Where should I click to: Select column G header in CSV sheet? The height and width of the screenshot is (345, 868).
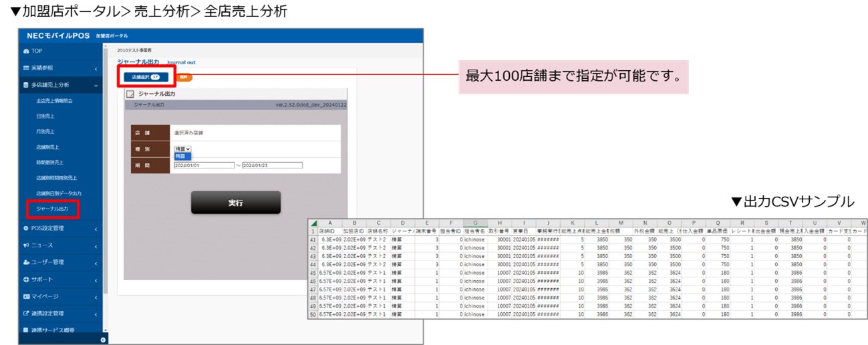click(474, 223)
